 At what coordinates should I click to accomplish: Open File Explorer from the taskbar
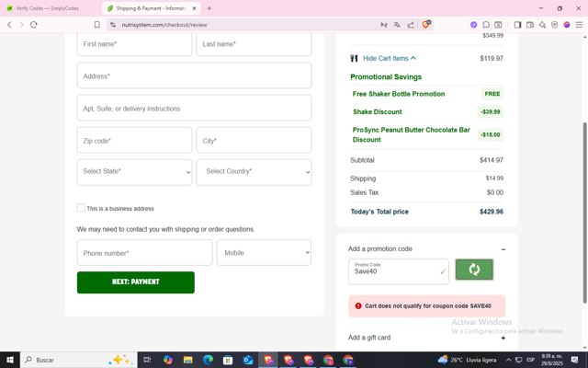pyautogui.click(x=187, y=360)
